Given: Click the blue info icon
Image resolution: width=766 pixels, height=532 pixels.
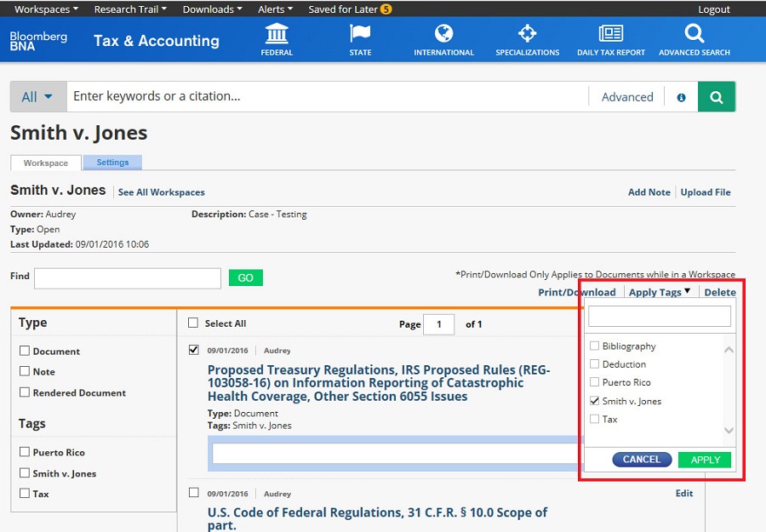Looking at the screenshot, I should tap(681, 98).
